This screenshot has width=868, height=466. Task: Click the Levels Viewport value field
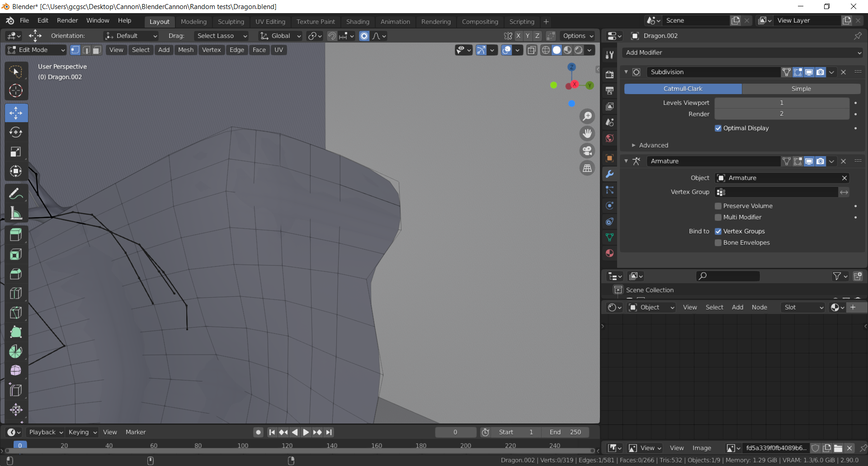(x=781, y=103)
